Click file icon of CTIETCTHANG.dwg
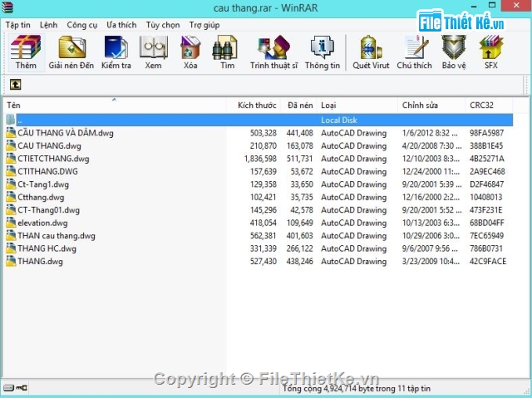Screen dimensions: 532x398 click(x=11, y=159)
